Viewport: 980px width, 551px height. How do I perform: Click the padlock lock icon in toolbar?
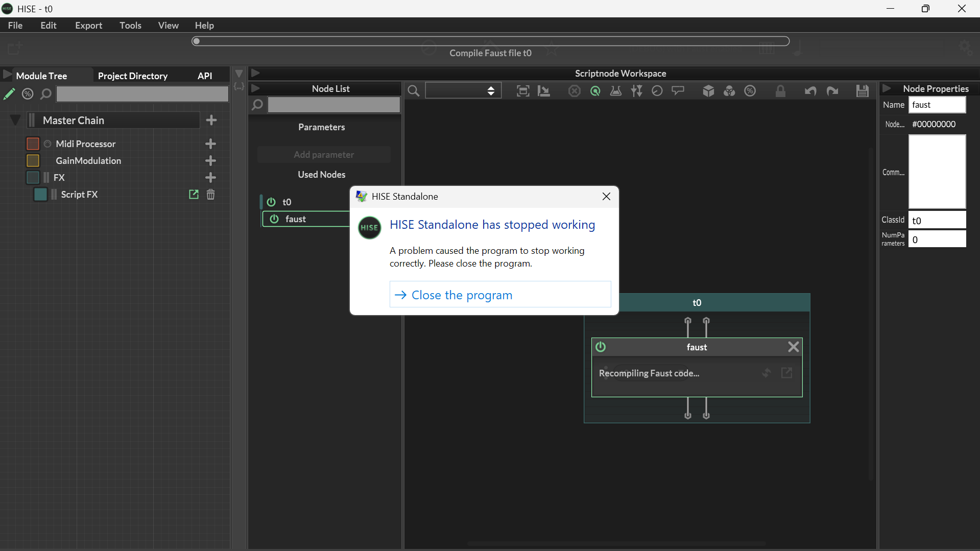coord(780,91)
